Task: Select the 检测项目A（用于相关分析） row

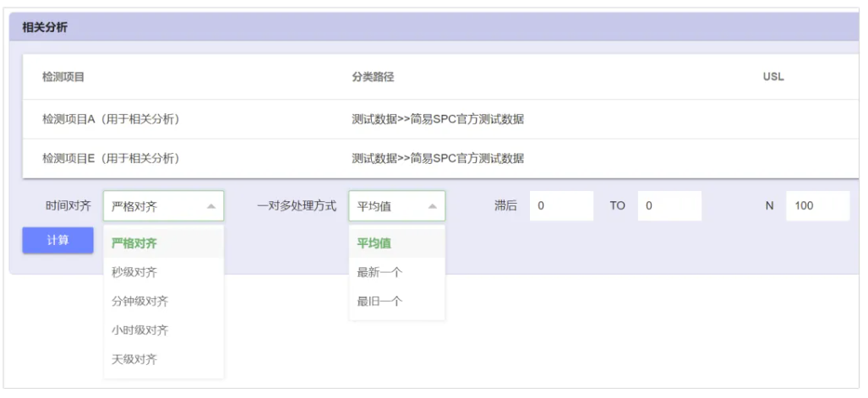Action: (440, 119)
